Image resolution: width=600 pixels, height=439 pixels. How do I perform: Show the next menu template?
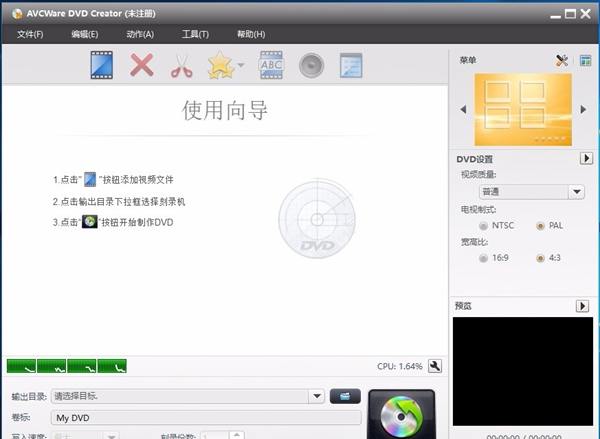[x=583, y=109]
